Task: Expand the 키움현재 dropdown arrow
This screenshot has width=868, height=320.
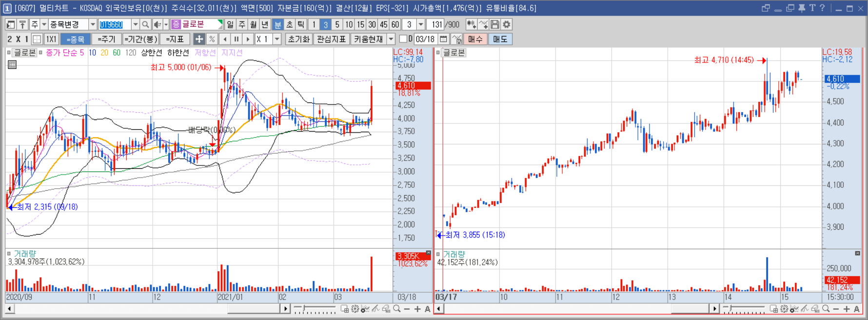Action: click(x=391, y=39)
